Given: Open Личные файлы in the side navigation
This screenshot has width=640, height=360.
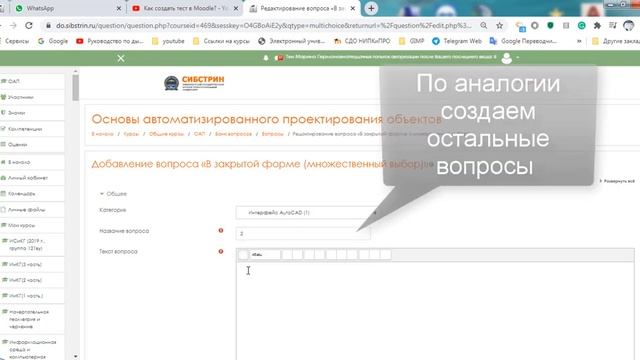Looking at the screenshot, I should [x=32, y=210].
